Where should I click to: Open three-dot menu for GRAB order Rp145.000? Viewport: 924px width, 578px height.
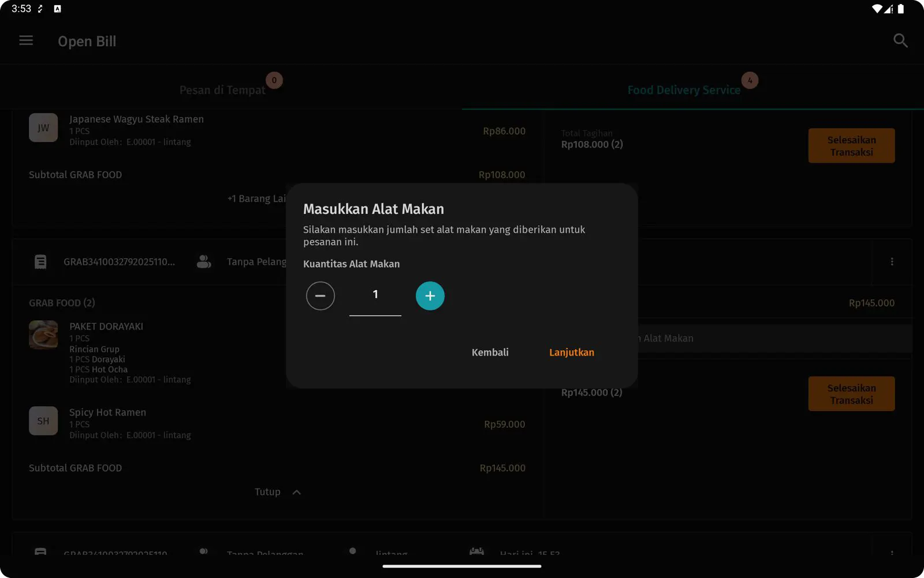click(892, 262)
